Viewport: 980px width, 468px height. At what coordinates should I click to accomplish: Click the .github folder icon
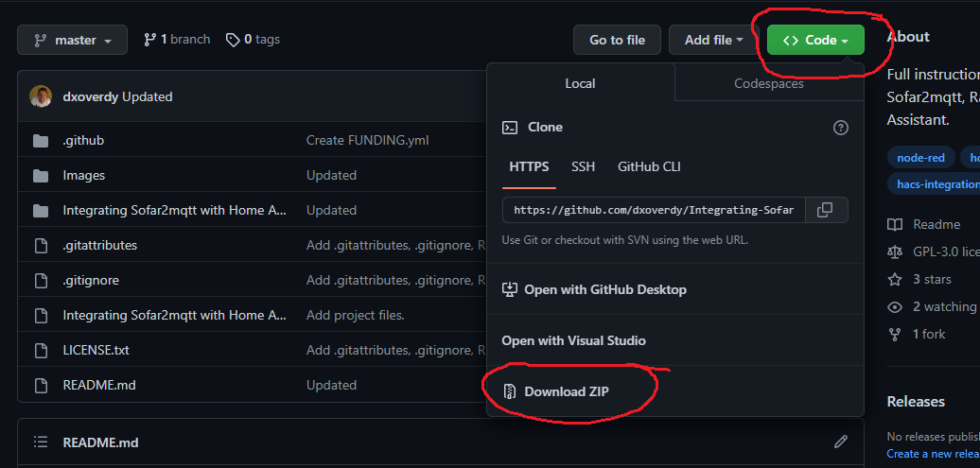tap(41, 141)
